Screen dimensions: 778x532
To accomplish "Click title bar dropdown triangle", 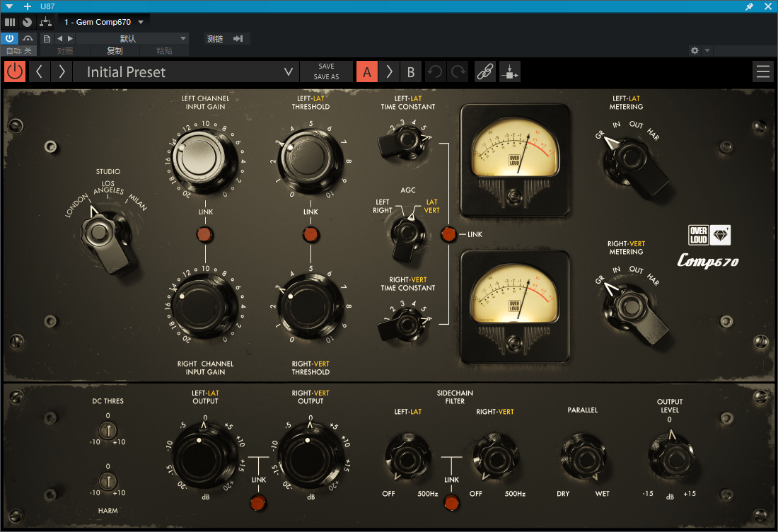I will (x=9, y=6).
